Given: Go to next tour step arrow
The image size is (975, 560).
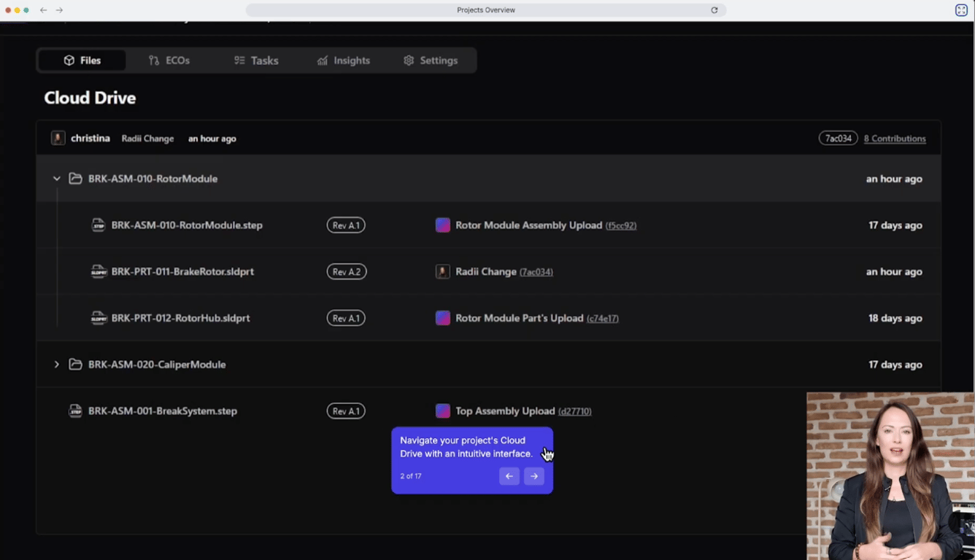Looking at the screenshot, I should click(x=534, y=476).
